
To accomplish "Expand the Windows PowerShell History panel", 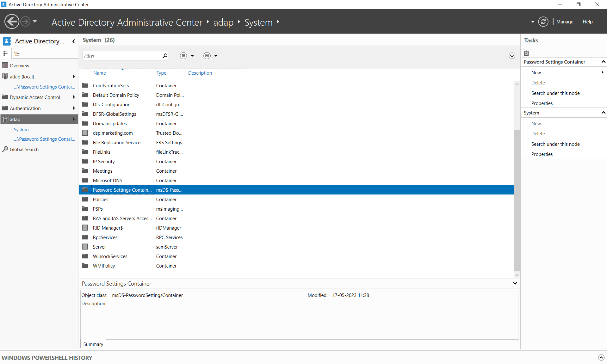I will [x=601, y=357].
